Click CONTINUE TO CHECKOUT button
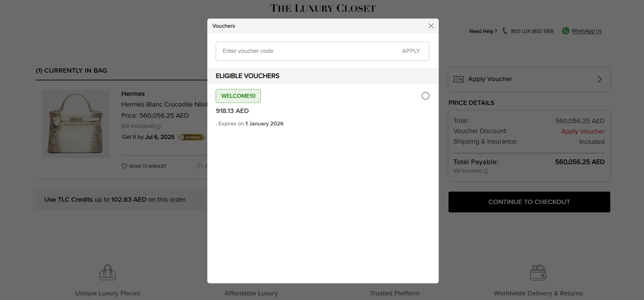 tap(529, 202)
